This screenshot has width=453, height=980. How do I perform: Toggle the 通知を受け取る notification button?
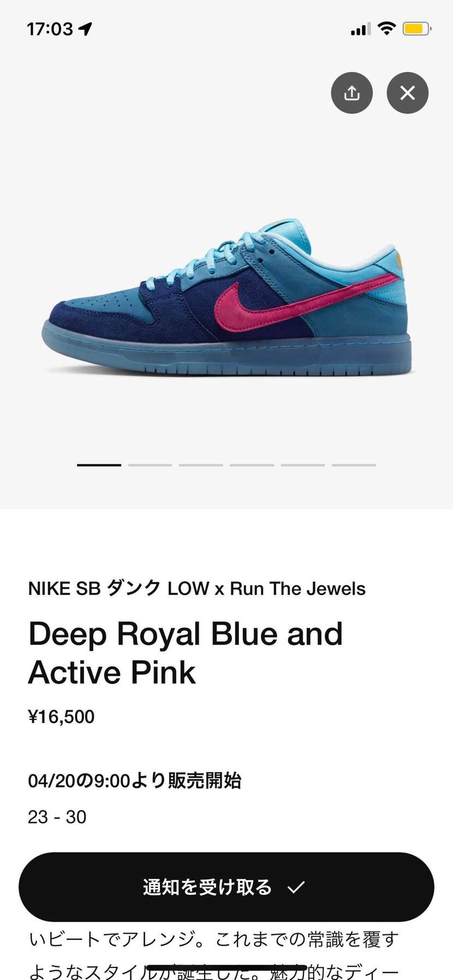[x=226, y=887]
